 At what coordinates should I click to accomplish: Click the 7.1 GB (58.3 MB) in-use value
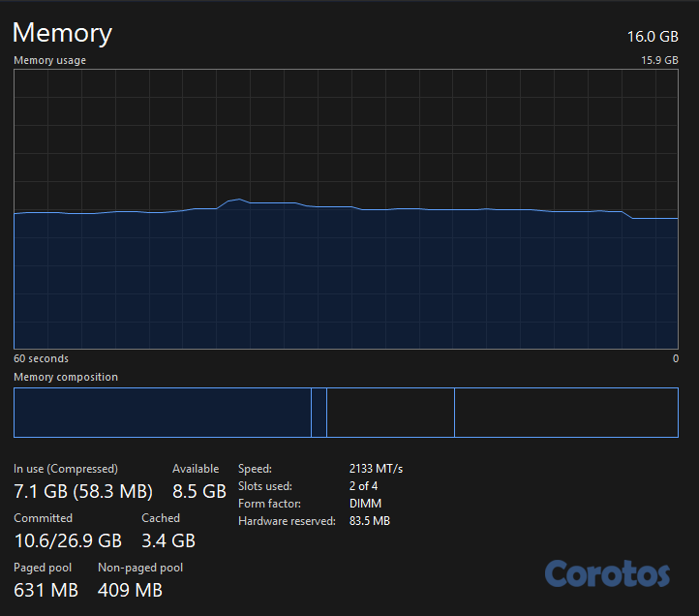[83, 491]
